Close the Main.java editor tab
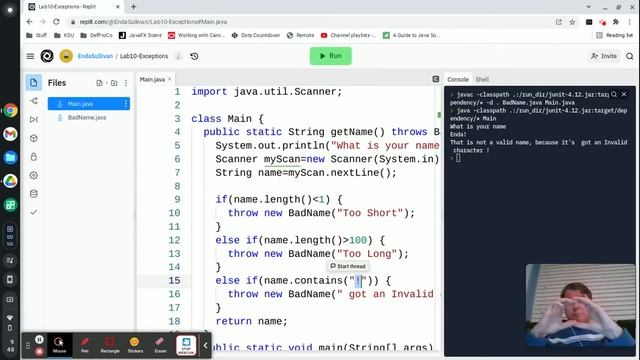The width and height of the screenshot is (640, 360). point(169,79)
